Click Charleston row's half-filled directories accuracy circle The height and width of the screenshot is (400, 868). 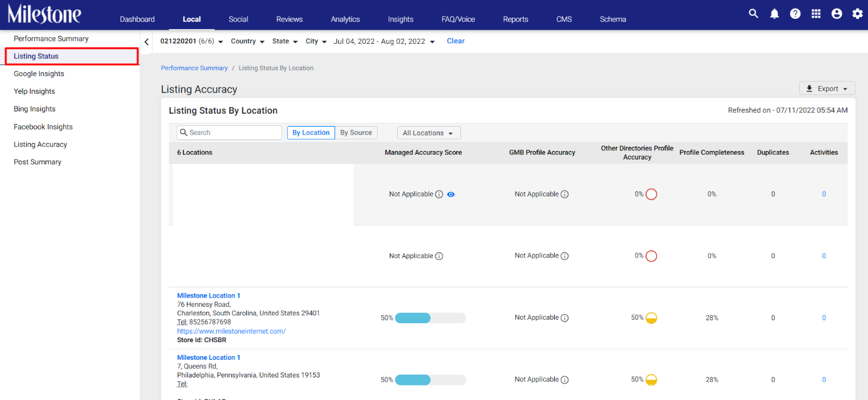pos(651,318)
